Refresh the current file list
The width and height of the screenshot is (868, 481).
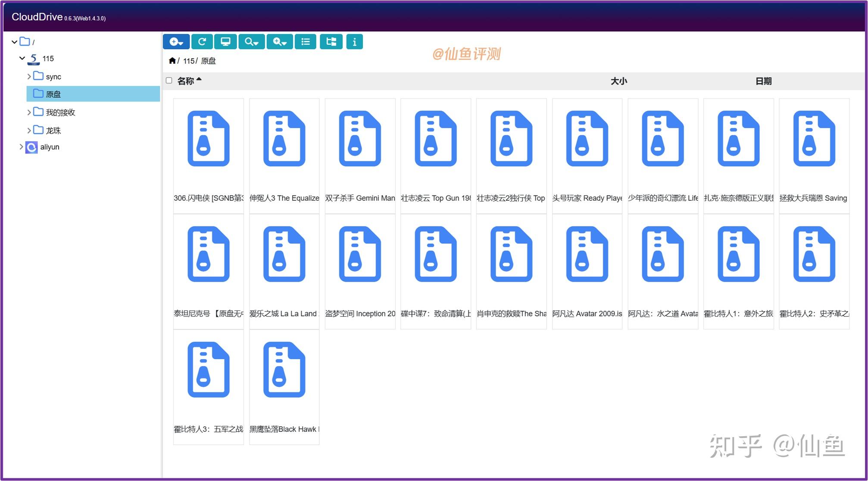tap(202, 41)
